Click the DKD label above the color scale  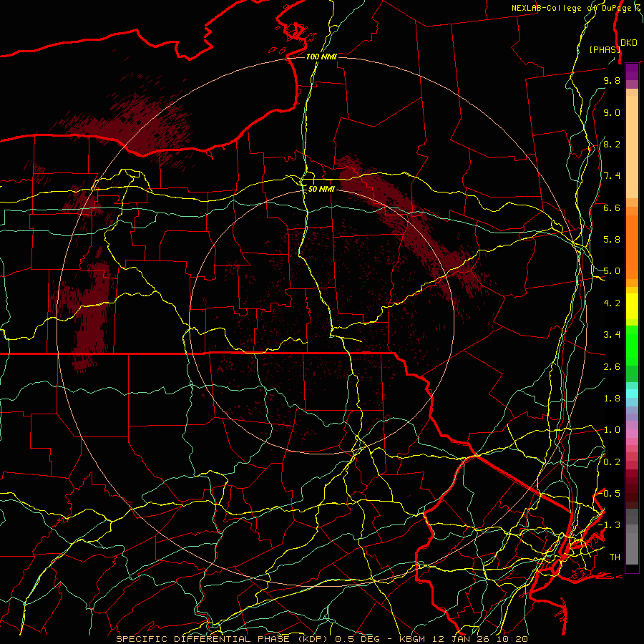click(x=629, y=43)
